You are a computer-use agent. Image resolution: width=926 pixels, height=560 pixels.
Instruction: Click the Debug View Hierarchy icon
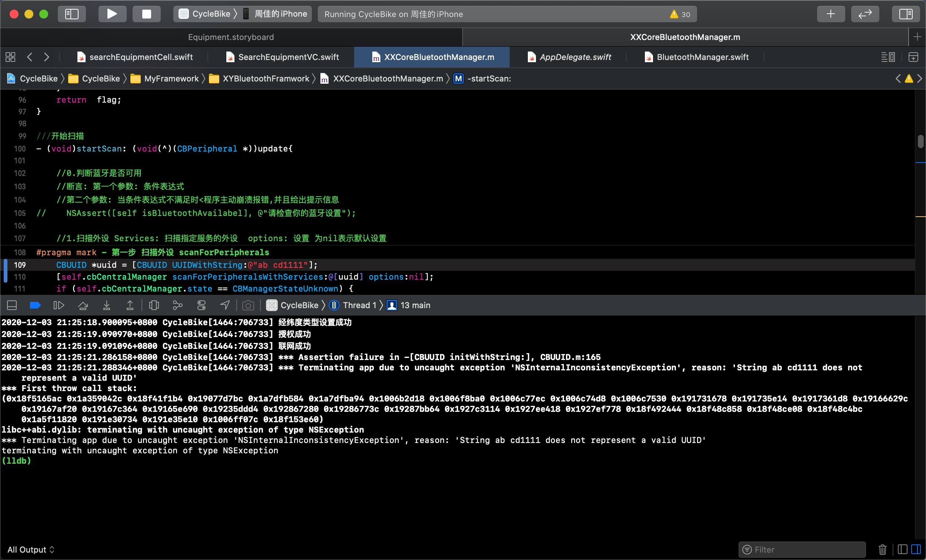pyautogui.click(x=154, y=305)
